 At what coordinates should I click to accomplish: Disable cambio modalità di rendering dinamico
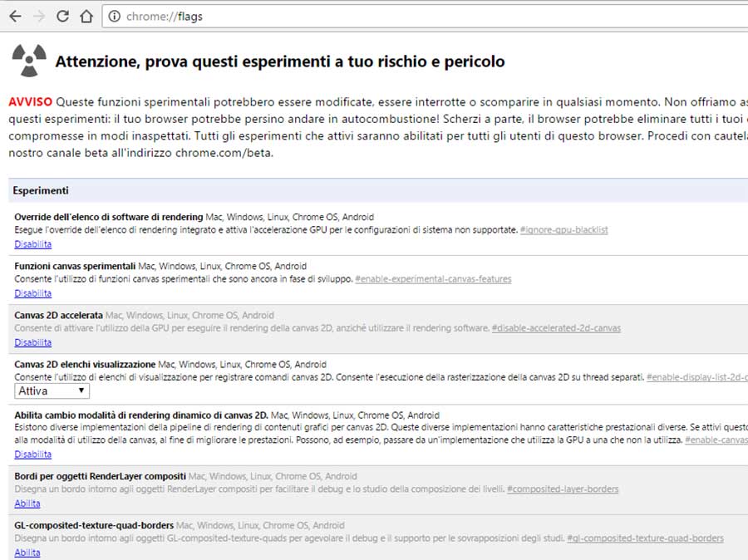33,454
